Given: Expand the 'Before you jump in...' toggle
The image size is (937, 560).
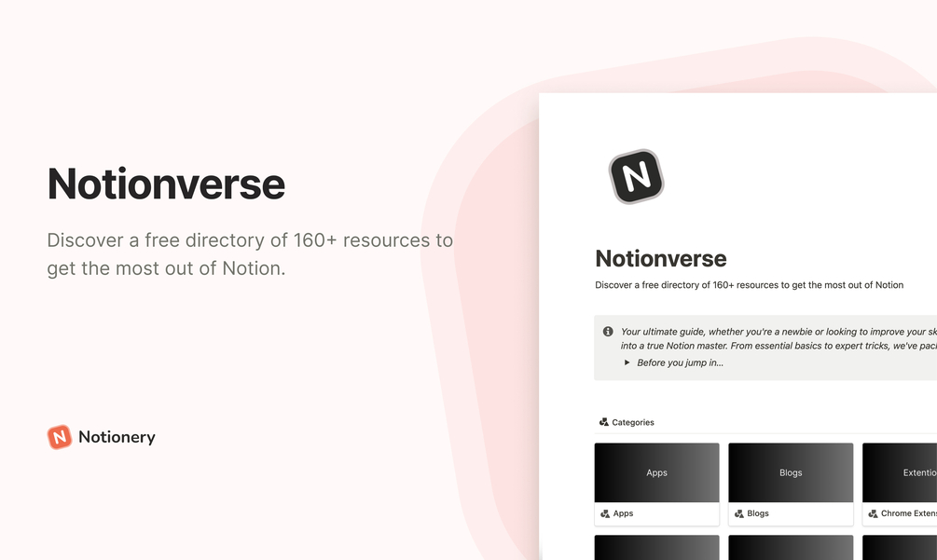Looking at the screenshot, I should pos(627,362).
